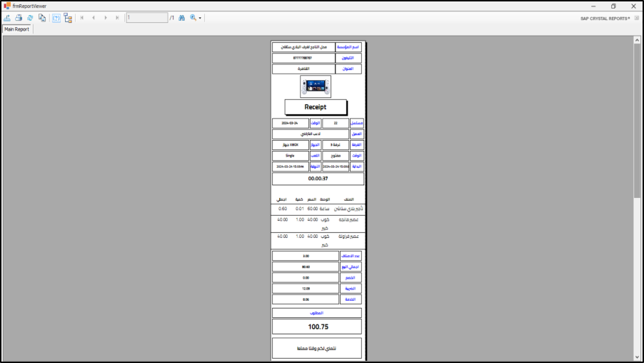The image size is (644, 363).
Task: Print the report using the printer icon
Action: [19, 18]
